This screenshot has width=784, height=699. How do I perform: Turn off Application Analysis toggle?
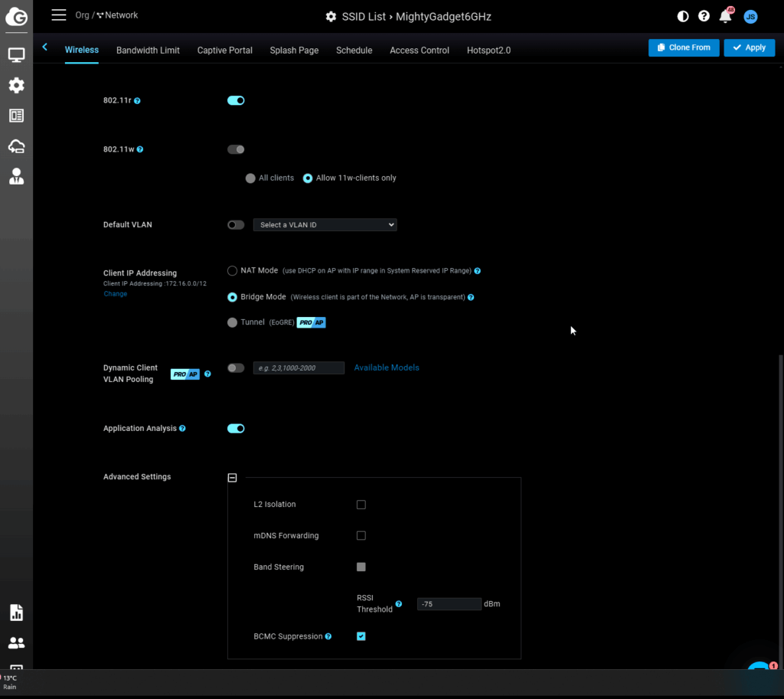tap(236, 429)
